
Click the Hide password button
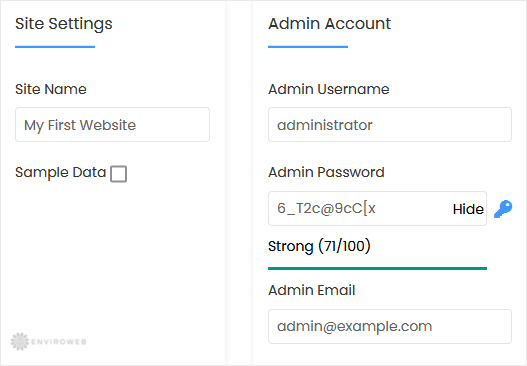468,209
